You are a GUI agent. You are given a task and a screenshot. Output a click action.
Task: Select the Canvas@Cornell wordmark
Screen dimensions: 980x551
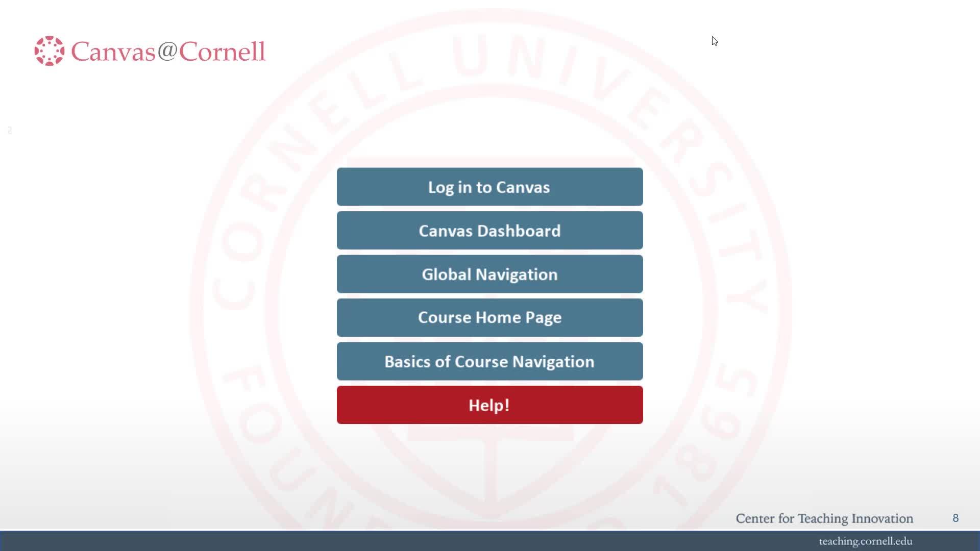(x=168, y=51)
